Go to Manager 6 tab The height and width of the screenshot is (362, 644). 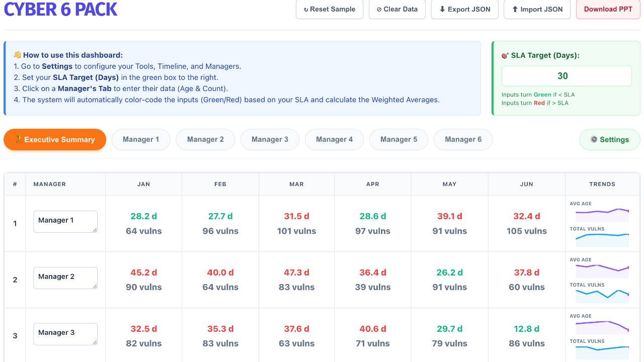click(x=463, y=139)
